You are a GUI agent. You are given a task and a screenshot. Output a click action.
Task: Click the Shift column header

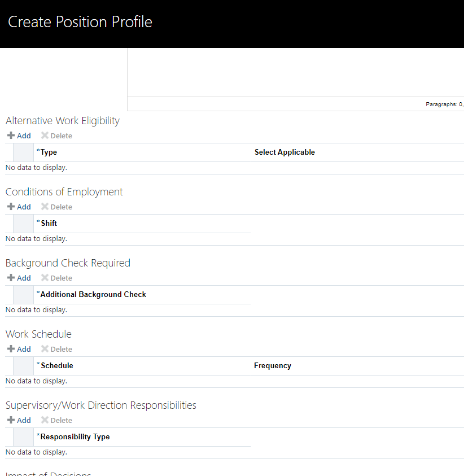[x=49, y=223]
